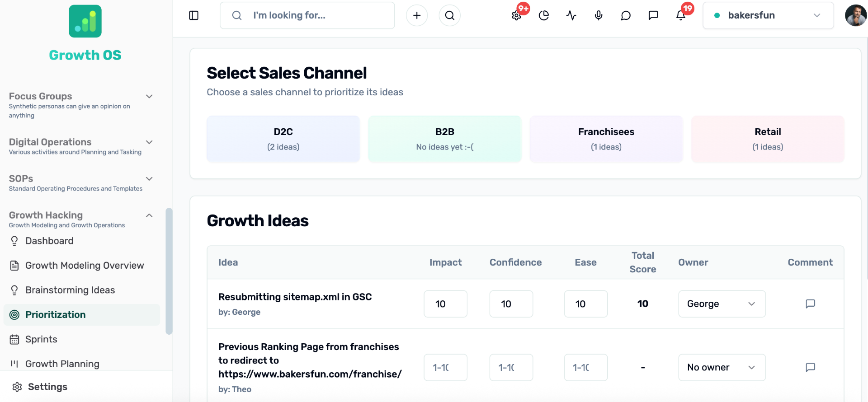Select the D2C sales channel
Screen dimensions: 868x402
[283, 139]
